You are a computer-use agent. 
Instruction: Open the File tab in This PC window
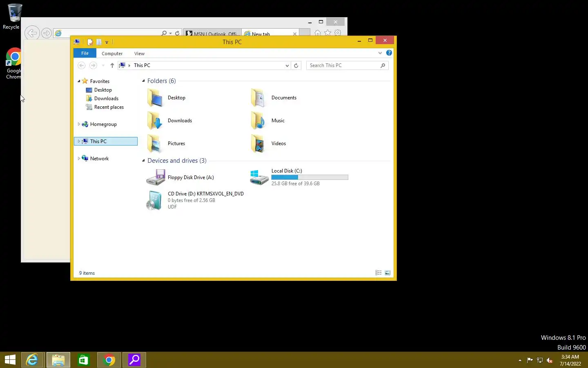(85, 53)
